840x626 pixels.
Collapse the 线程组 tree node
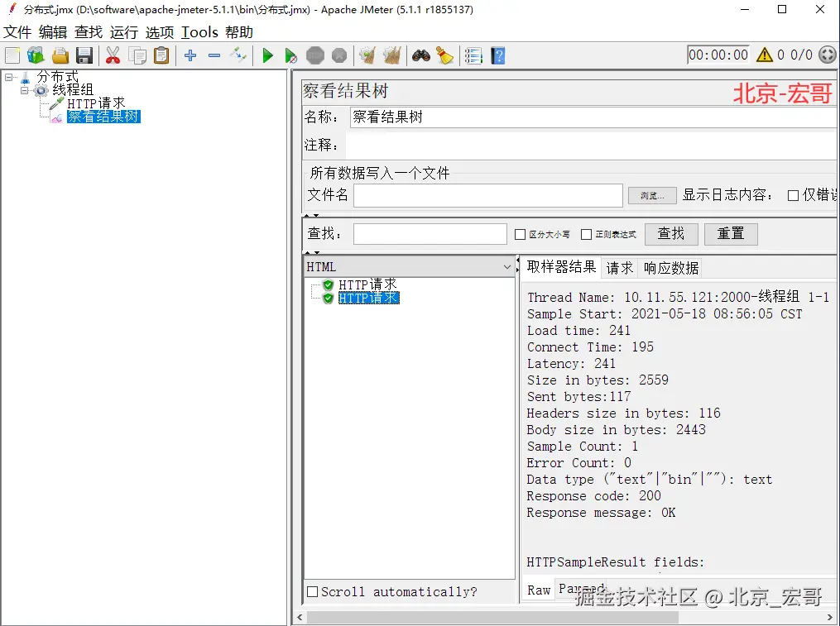24,90
